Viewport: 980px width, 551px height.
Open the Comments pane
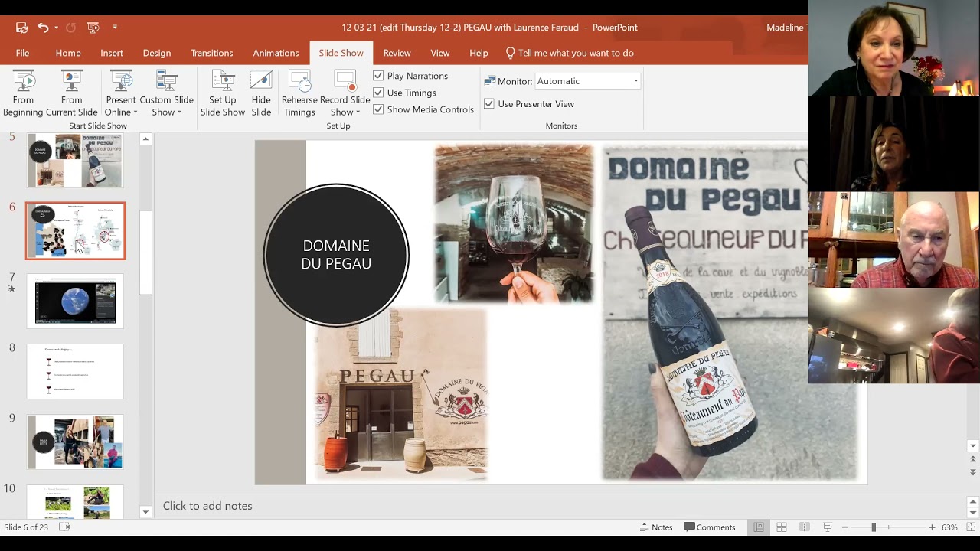coord(710,527)
